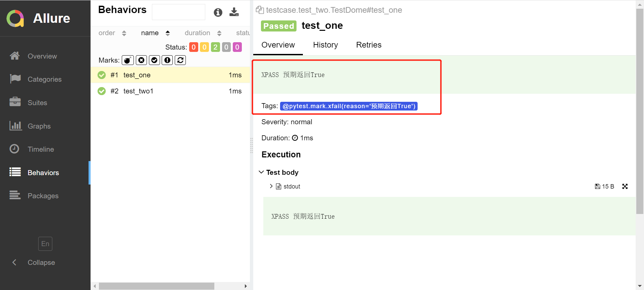644x290 pixels.
Task: Toggle the red failed status filter
Action: tap(194, 47)
